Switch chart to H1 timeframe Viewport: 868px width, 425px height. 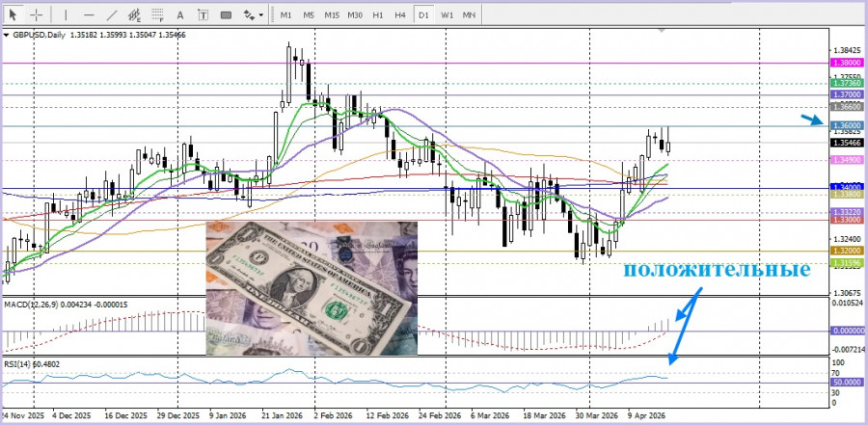[377, 15]
